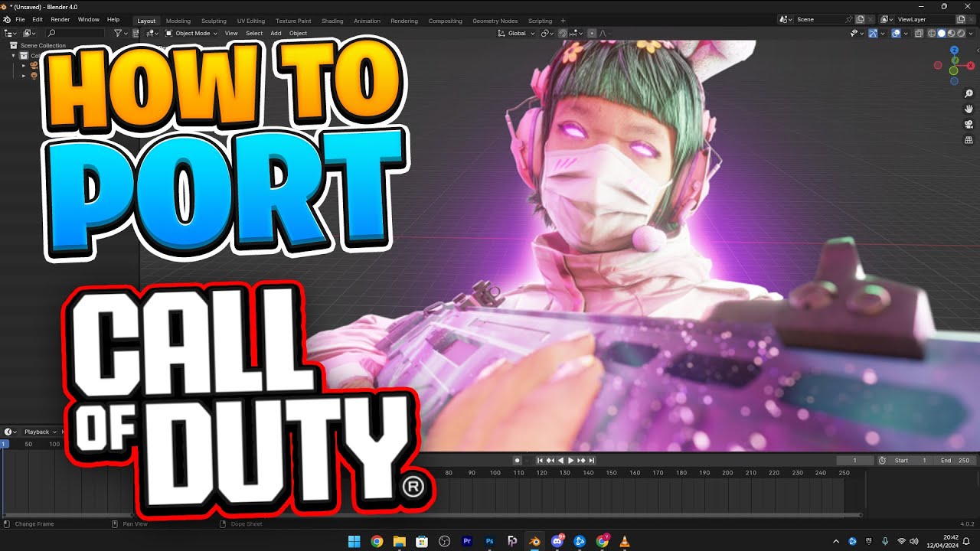Click the blue Z axis on gizmo
980x551 pixels.
(954, 50)
